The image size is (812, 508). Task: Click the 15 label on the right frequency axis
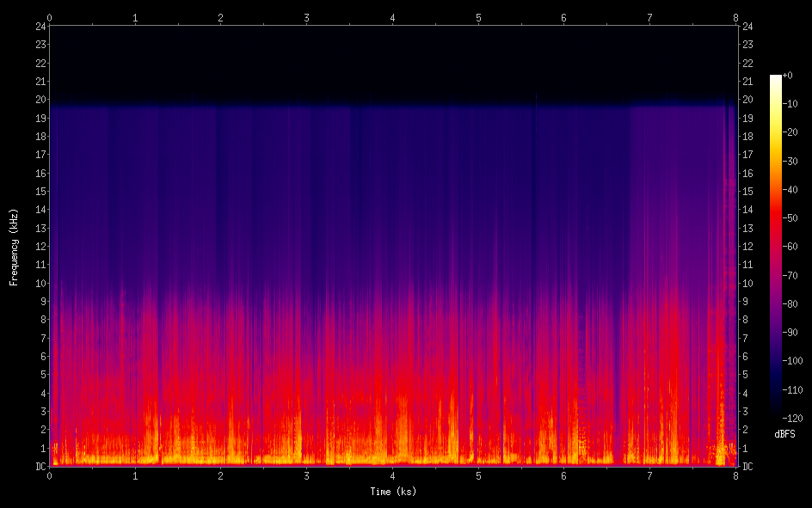pos(747,191)
